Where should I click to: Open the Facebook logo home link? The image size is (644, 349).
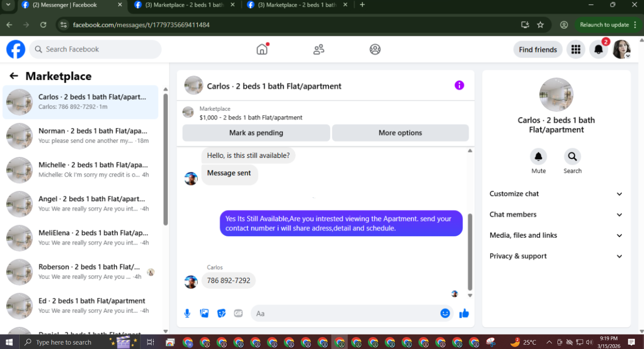[x=15, y=49]
